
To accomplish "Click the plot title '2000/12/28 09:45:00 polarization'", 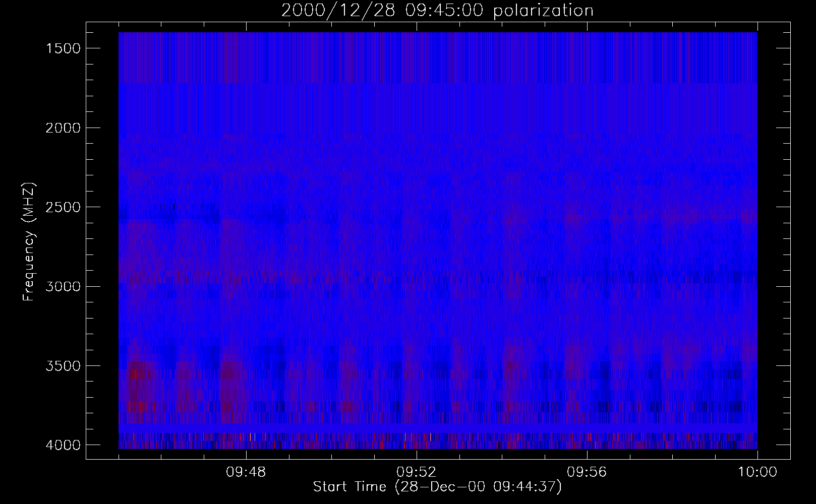I will (437, 11).
